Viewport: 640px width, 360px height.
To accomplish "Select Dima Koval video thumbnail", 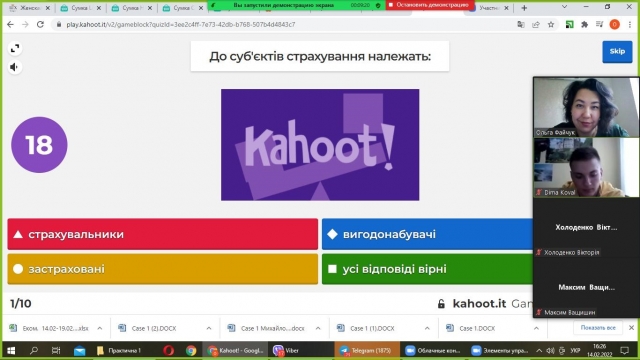I will tap(586, 167).
